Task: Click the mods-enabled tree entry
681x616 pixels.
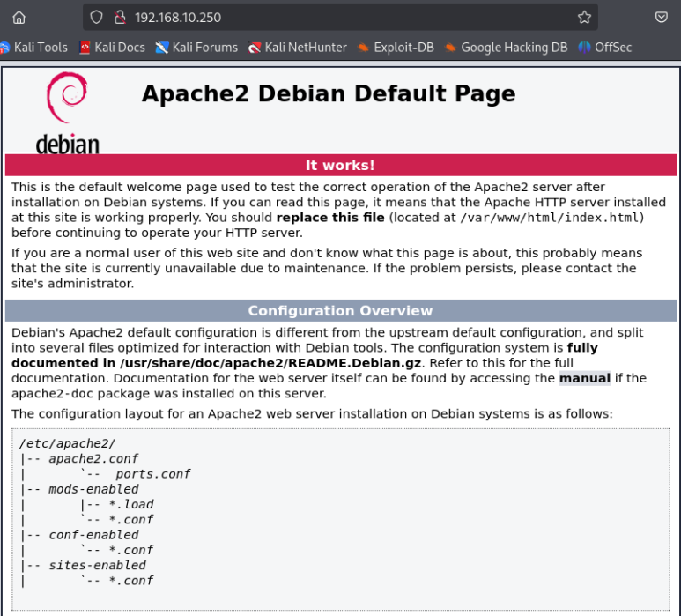Action: (93, 489)
